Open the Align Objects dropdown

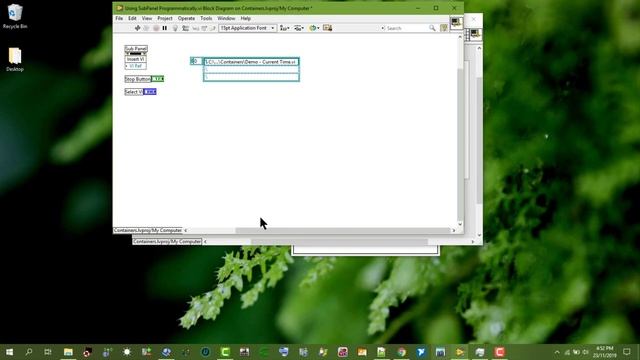pos(284,28)
